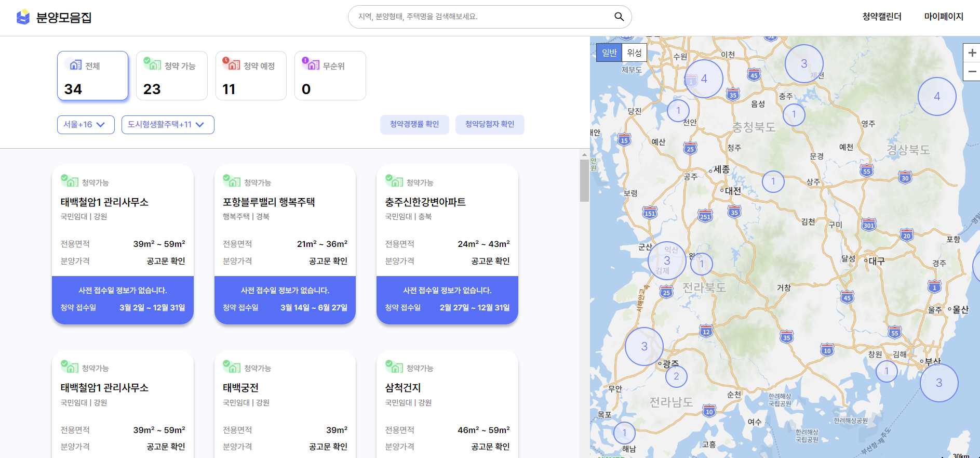Click the 무순위 house icon

pos(311,64)
